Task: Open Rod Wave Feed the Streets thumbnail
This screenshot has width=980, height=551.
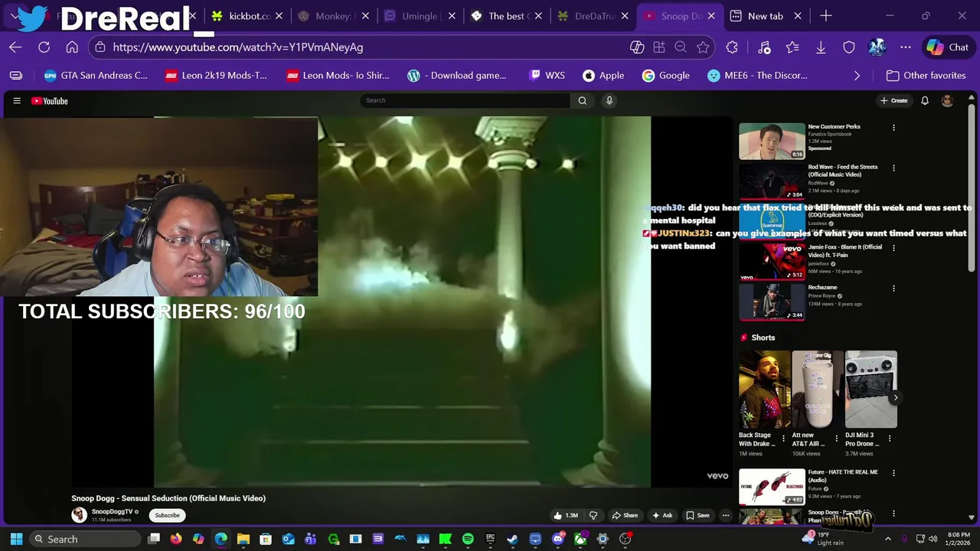Action: coord(772,181)
